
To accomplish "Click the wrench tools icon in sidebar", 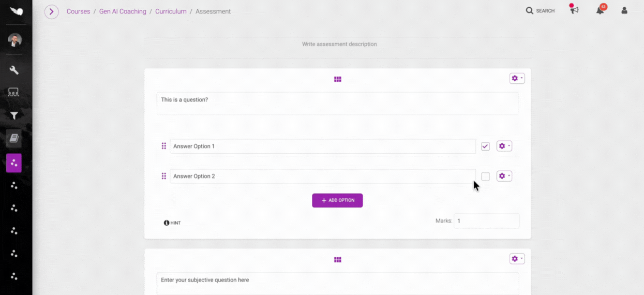I will (x=14, y=70).
